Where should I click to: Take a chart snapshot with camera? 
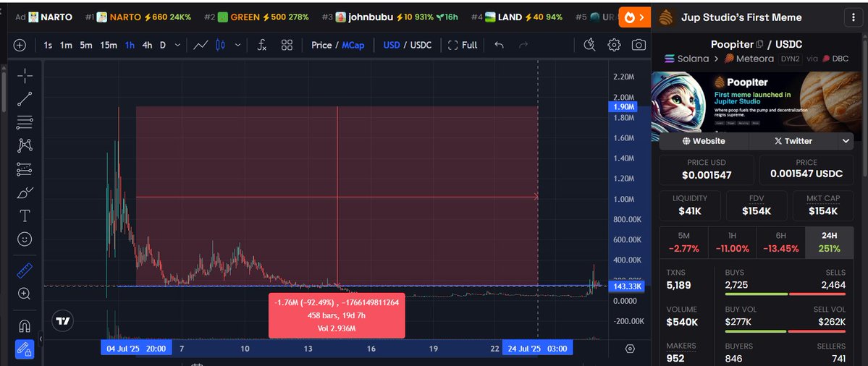click(x=639, y=46)
